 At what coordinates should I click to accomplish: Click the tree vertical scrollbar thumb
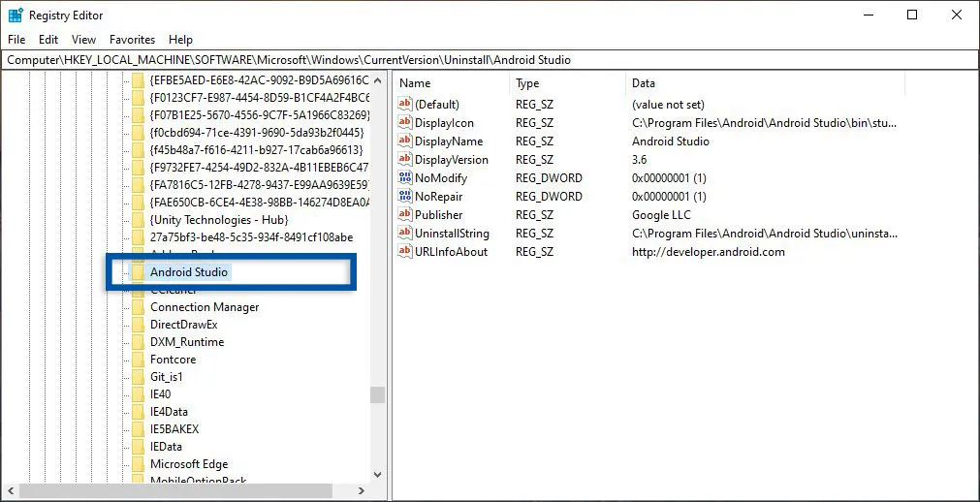[x=377, y=395]
